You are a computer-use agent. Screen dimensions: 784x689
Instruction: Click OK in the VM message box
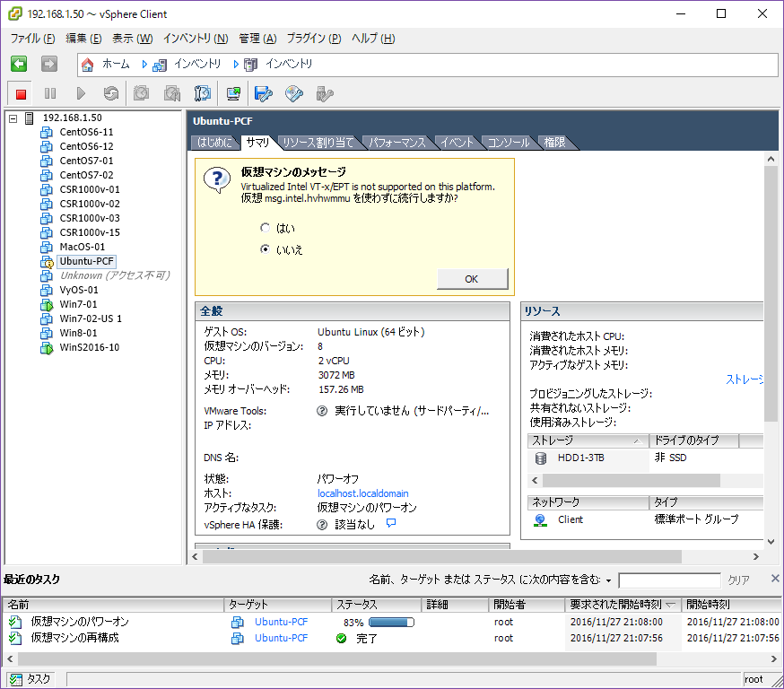click(x=472, y=279)
